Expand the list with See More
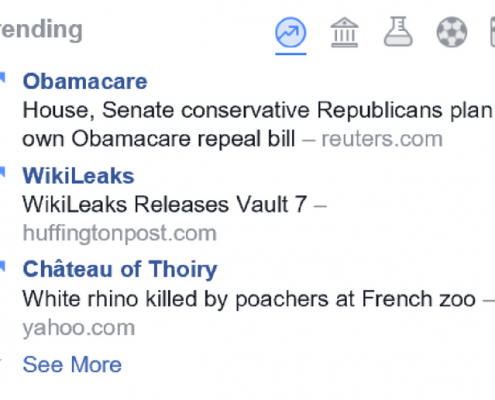This screenshot has height=400, width=495. click(72, 364)
